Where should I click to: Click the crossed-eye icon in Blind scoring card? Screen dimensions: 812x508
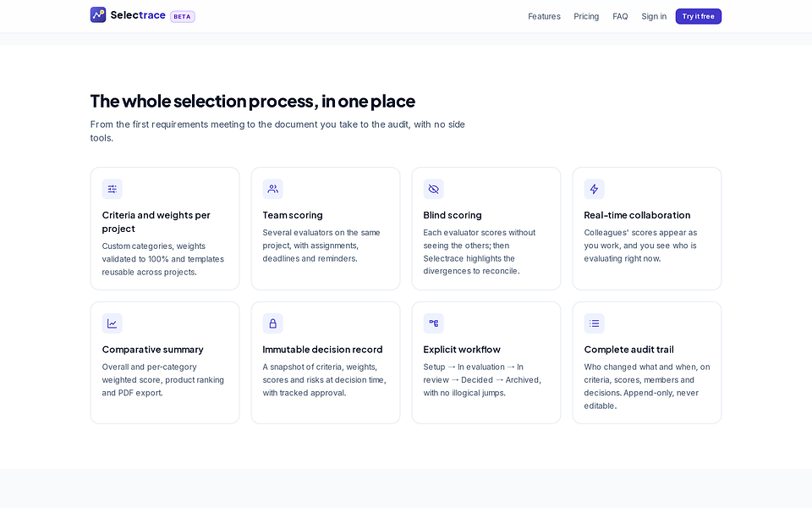[433, 189]
